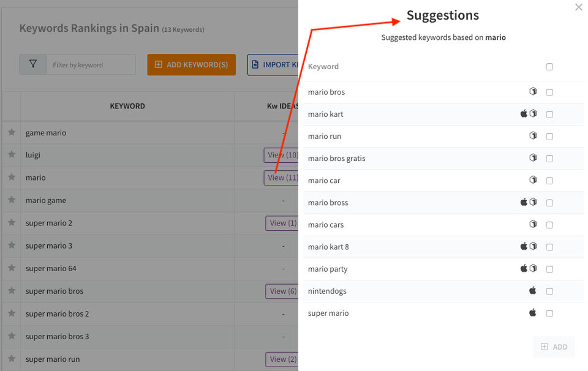
Task: Star the 'super mario run' keyword
Action: pyautogui.click(x=11, y=359)
